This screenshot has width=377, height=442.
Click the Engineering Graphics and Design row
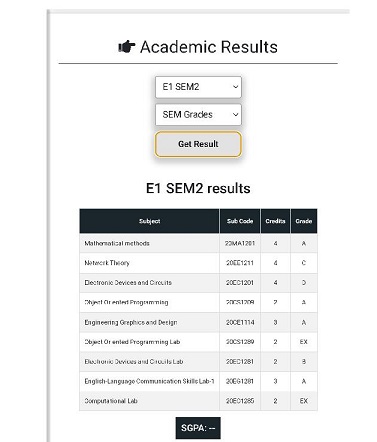(x=198, y=322)
